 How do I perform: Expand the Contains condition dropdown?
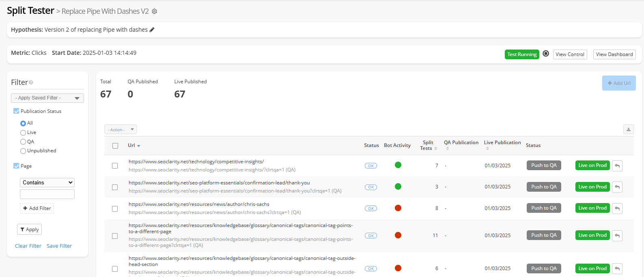[x=47, y=183]
